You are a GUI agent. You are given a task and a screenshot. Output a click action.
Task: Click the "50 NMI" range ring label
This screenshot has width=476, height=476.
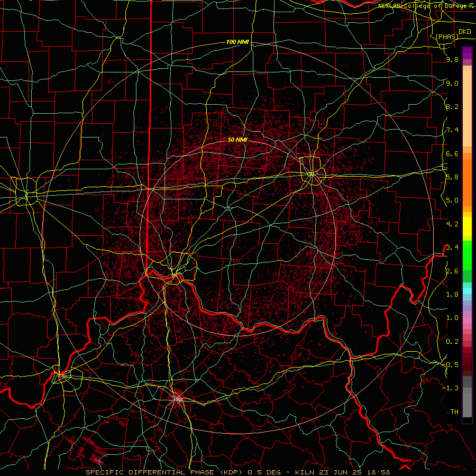click(237, 140)
